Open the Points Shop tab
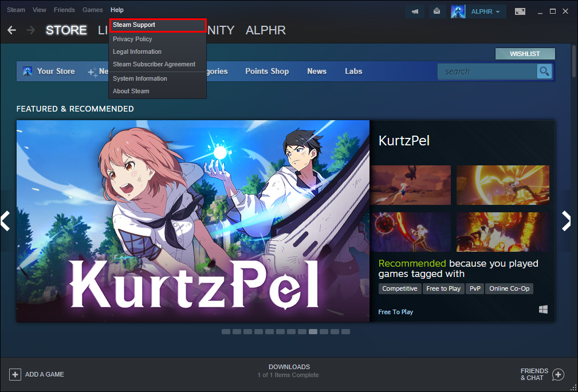 [x=267, y=71]
